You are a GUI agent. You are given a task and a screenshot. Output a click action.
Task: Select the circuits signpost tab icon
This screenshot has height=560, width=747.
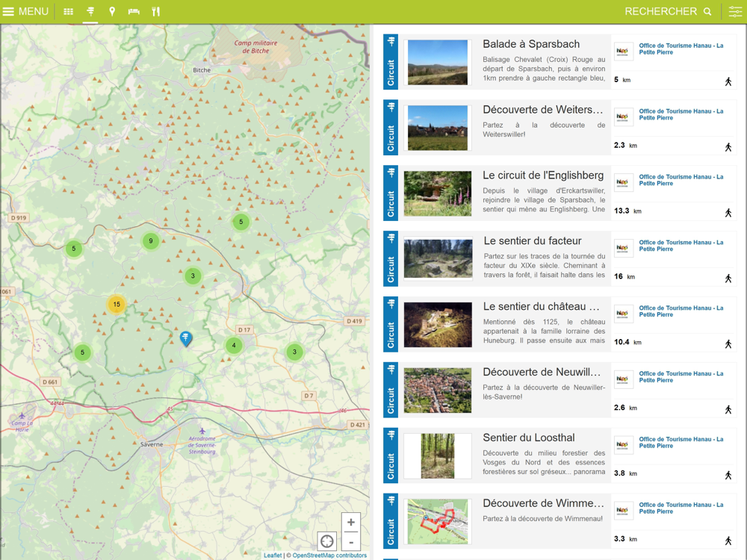(x=90, y=11)
